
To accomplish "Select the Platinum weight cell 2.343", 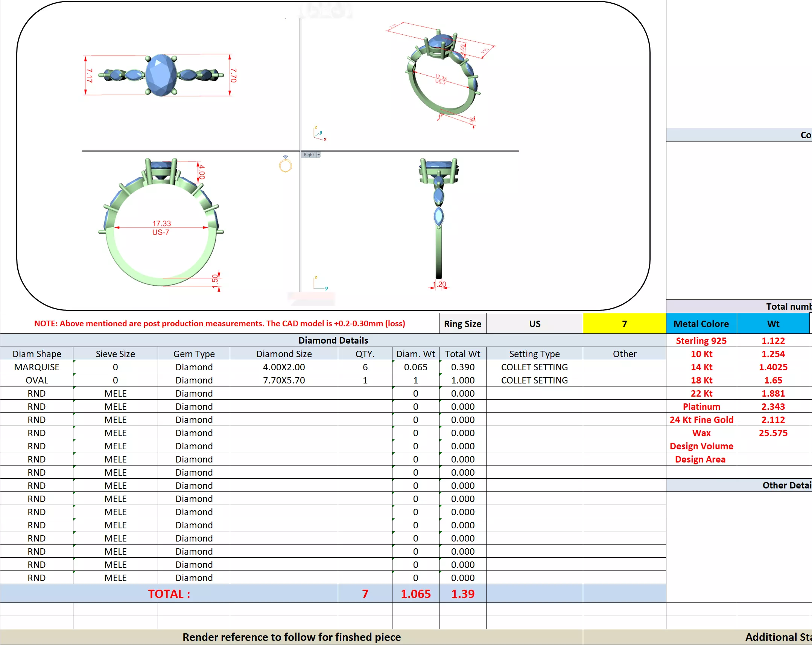I will [x=773, y=406].
